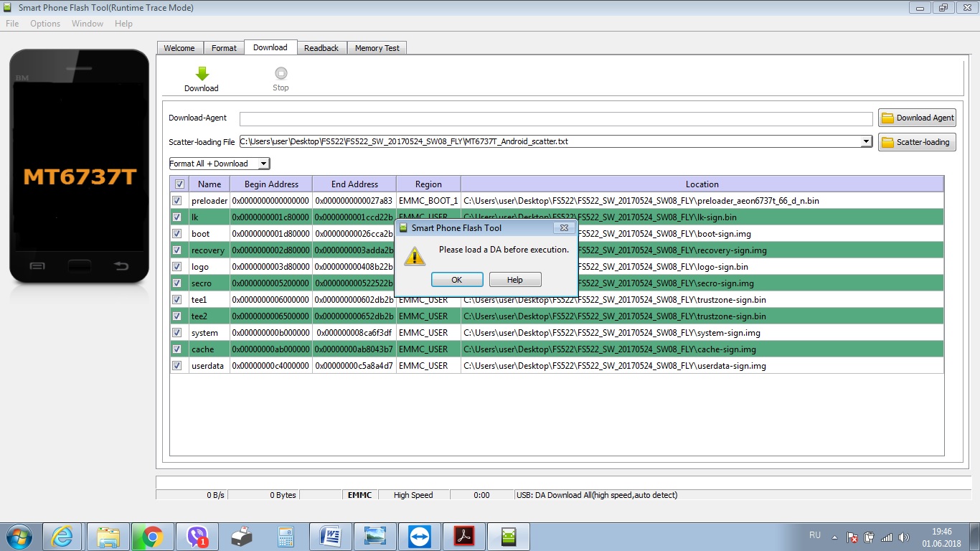980x551 pixels.
Task: Show hidden system tray icons arrow
Action: pos(834,537)
